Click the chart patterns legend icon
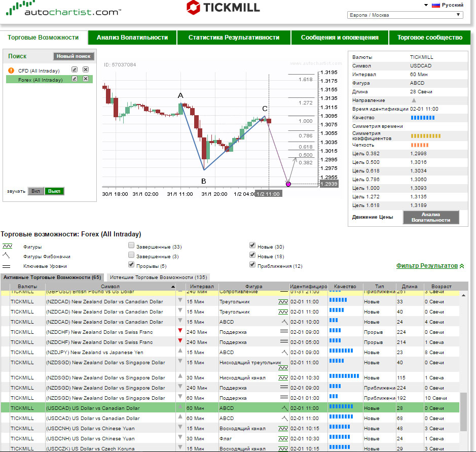This screenshot has height=452, width=476. pyautogui.click(x=7, y=246)
